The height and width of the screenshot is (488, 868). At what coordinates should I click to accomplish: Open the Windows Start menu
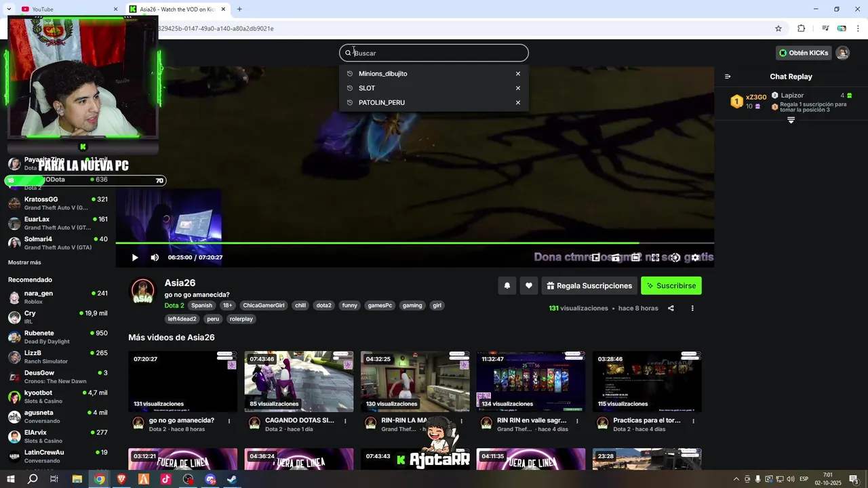point(10,479)
